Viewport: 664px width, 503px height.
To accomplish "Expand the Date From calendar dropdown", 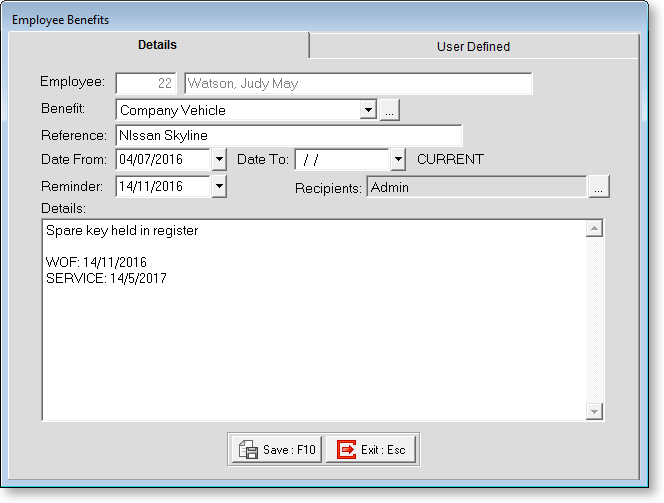I will pyautogui.click(x=219, y=160).
